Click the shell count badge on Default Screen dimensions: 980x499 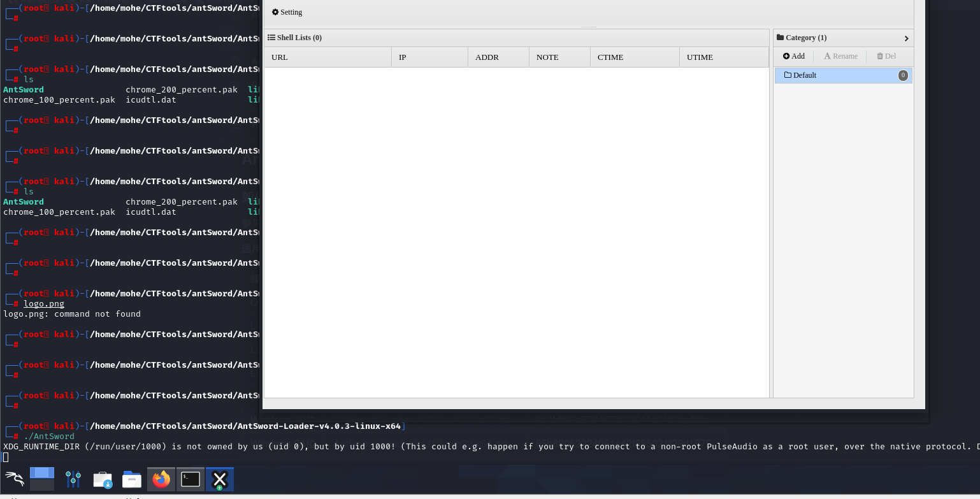pyautogui.click(x=903, y=75)
